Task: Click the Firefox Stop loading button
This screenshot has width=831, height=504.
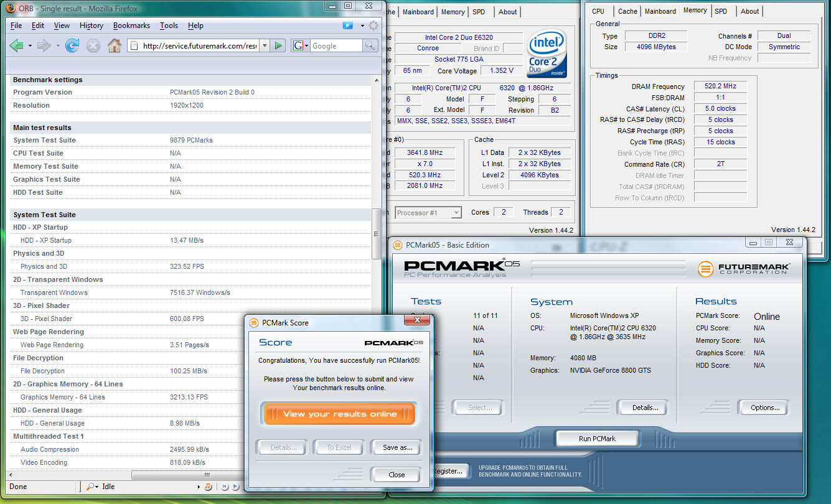Action: pyautogui.click(x=93, y=45)
